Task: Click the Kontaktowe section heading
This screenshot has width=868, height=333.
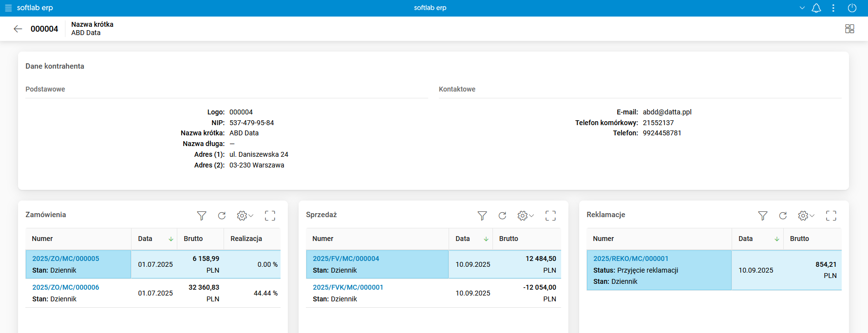Action: coord(457,89)
